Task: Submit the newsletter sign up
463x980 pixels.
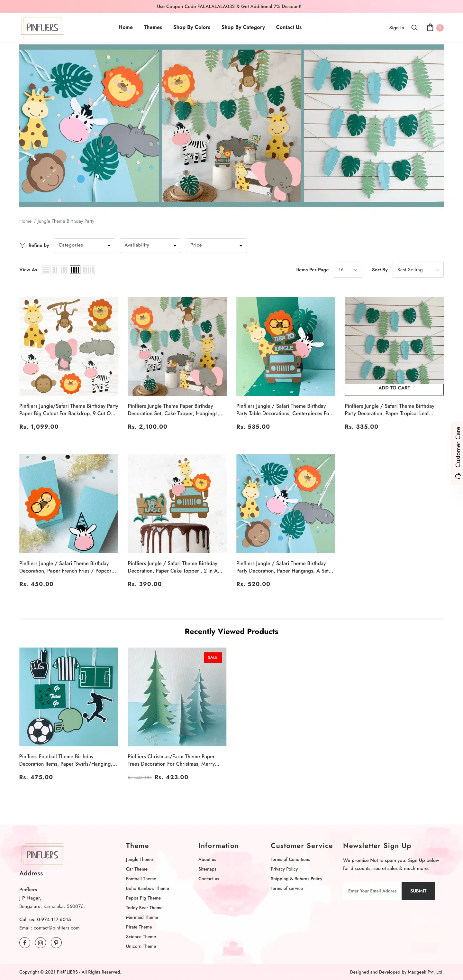Action: tap(418, 891)
